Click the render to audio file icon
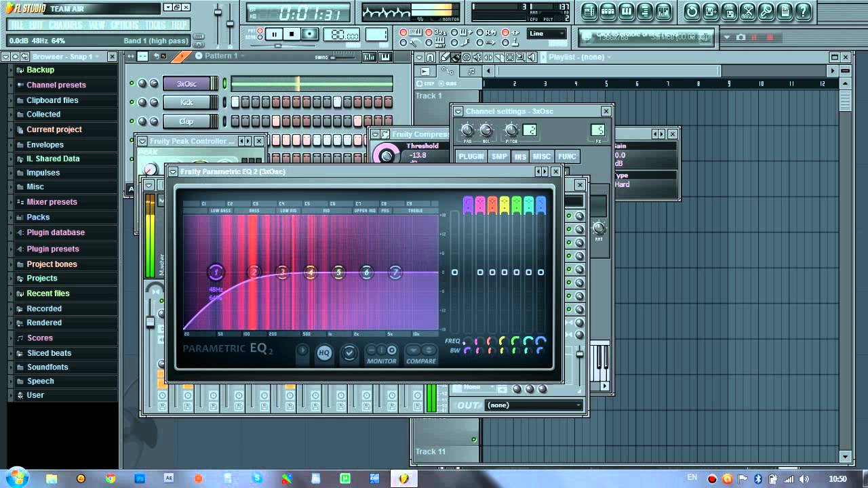Image resolution: width=868 pixels, height=488 pixels. pos(730,12)
